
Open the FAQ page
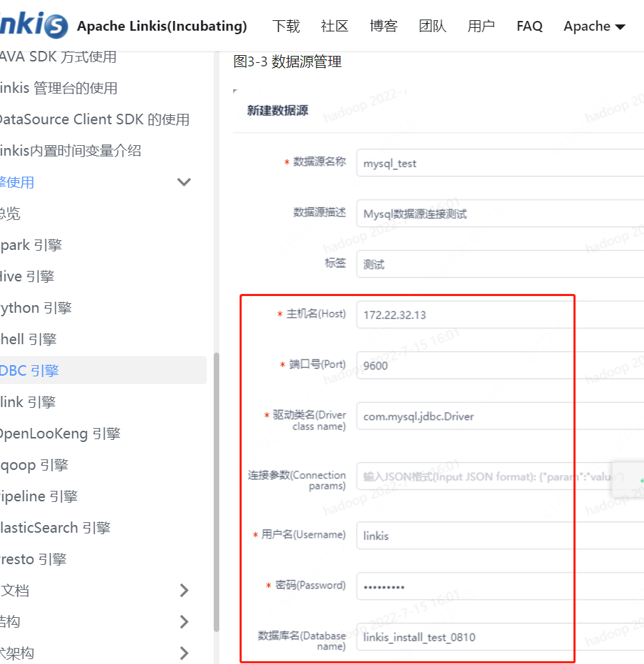point(529,26)
